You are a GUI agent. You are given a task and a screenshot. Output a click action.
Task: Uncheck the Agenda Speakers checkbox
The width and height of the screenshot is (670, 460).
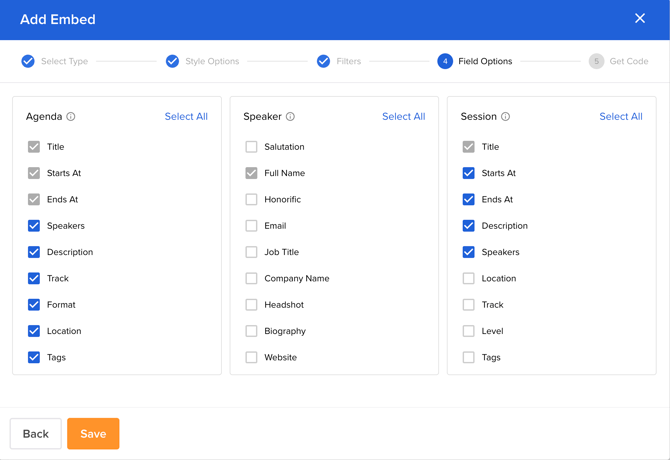(x=34, y=226)
